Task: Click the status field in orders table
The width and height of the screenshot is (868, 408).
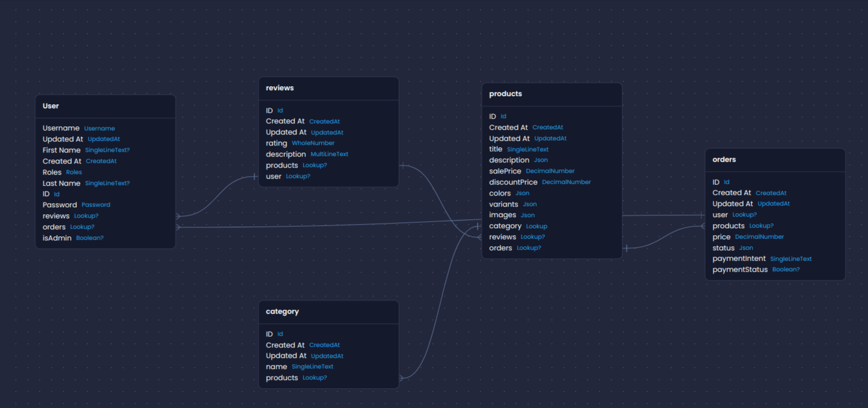Action: (x=723, y=248)
